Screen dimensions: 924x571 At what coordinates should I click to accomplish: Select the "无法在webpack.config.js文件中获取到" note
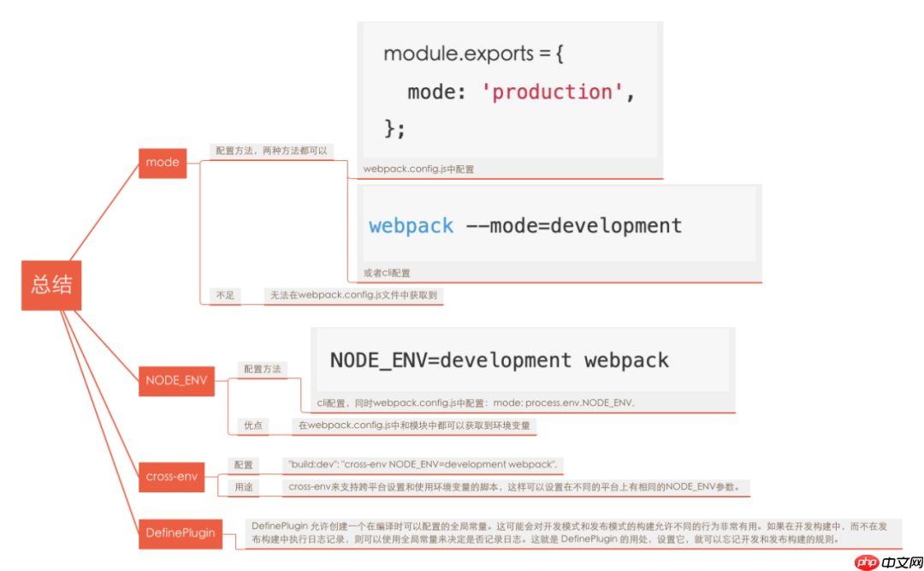coord(351,294)
